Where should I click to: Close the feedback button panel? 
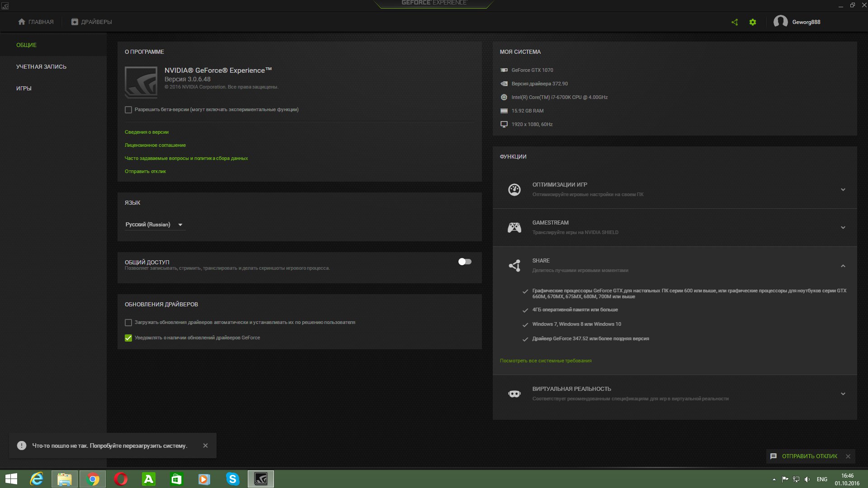(x=848, y=456)
